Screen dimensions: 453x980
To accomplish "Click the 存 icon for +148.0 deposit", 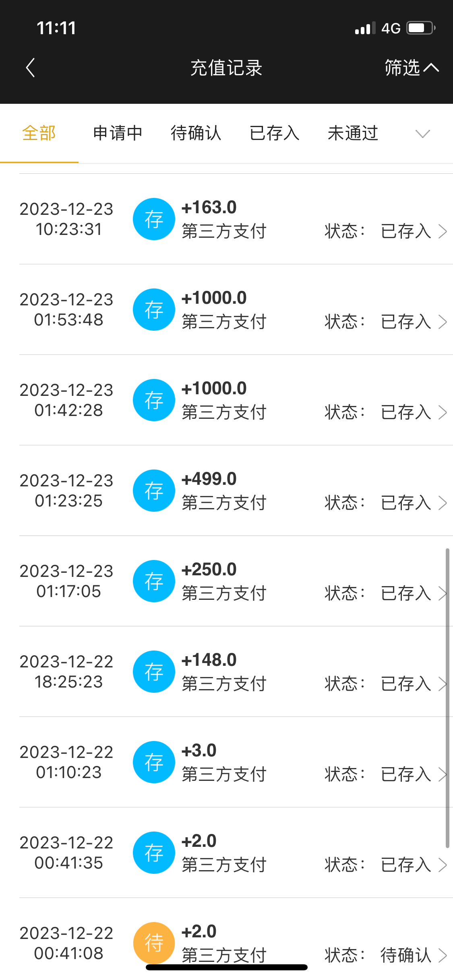I will 154,672.
